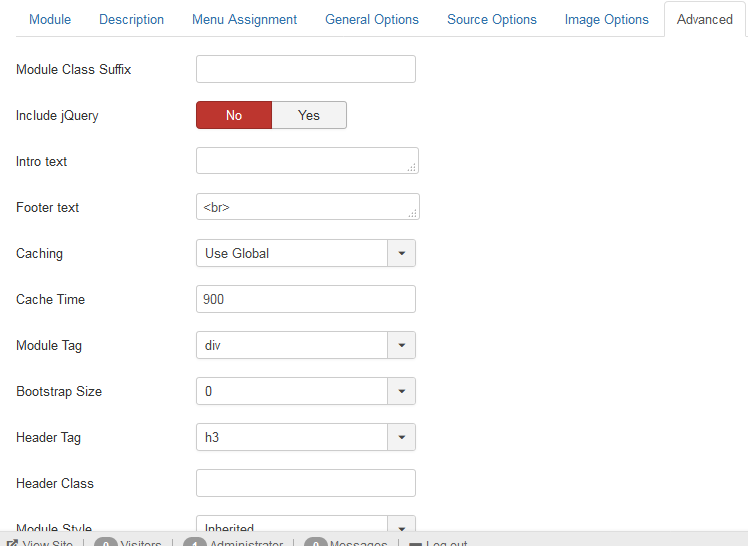This screenshot has height=546, width=748.
Task: Go to the Image Options tab
Action: tap(606, 20)
